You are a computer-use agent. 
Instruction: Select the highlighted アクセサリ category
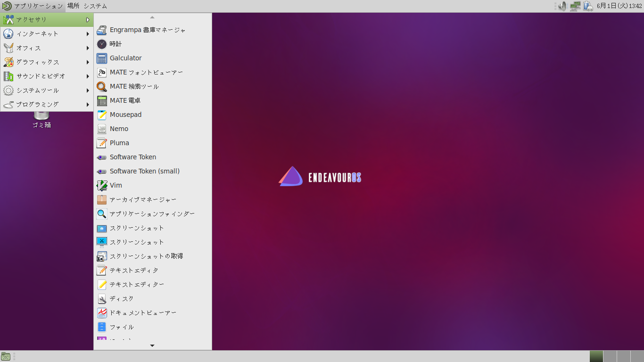47,19
